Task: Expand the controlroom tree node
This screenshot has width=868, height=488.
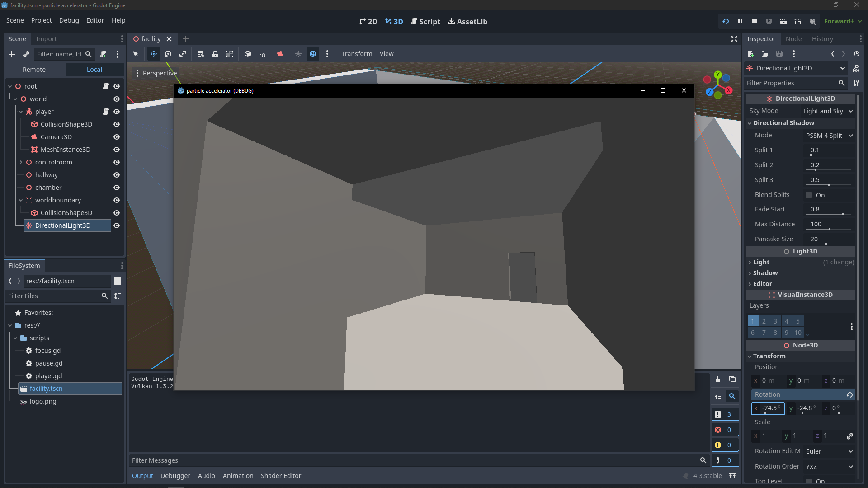Action: pyautogui.click(x=21, y=162)
